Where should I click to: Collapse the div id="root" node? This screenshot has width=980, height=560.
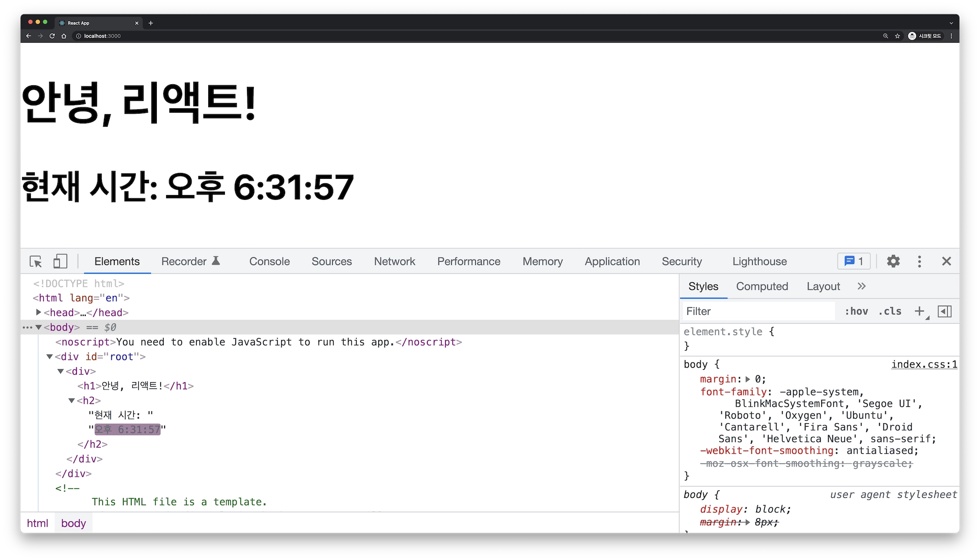pyautogui.click(x=49, y=357)
